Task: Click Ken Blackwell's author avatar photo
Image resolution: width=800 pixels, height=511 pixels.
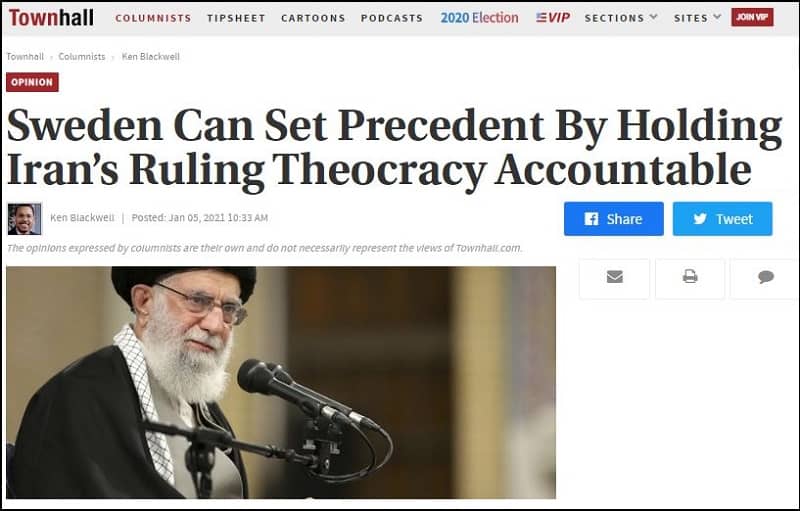Action: click(24, 219)
